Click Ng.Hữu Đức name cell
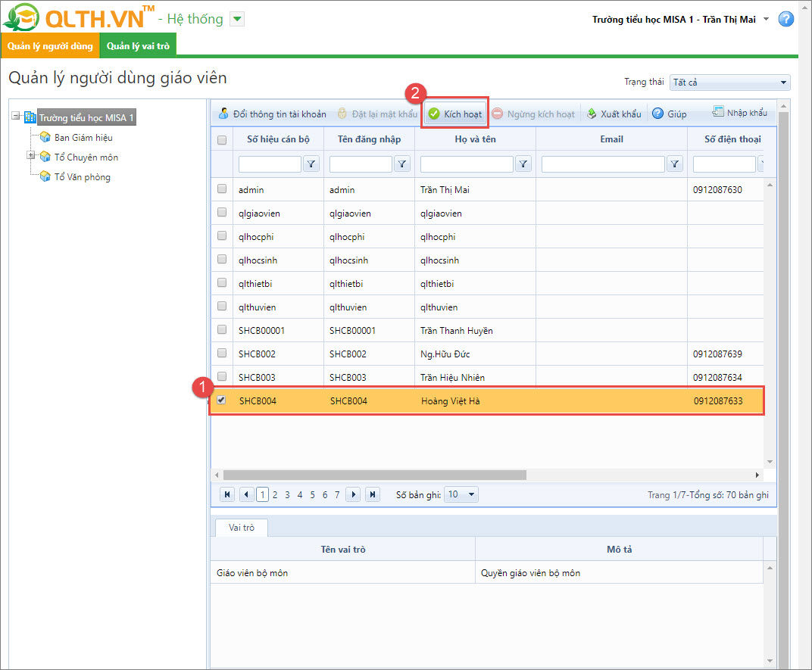The width and height of the screenshot is (812, 670). click(475, 354)
